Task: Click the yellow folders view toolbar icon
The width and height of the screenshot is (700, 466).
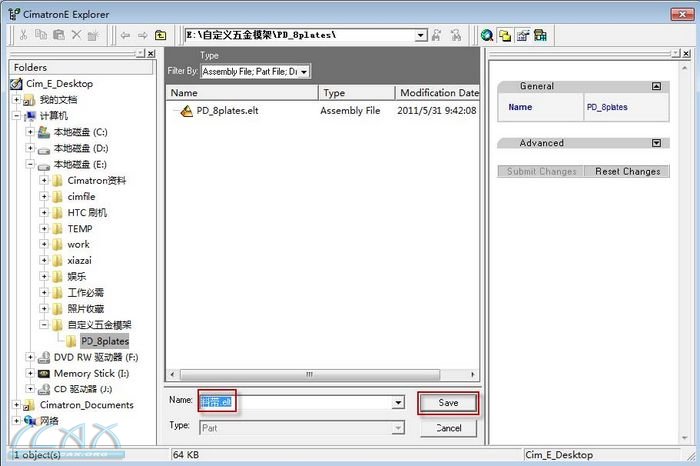Action: click(505, 35)
